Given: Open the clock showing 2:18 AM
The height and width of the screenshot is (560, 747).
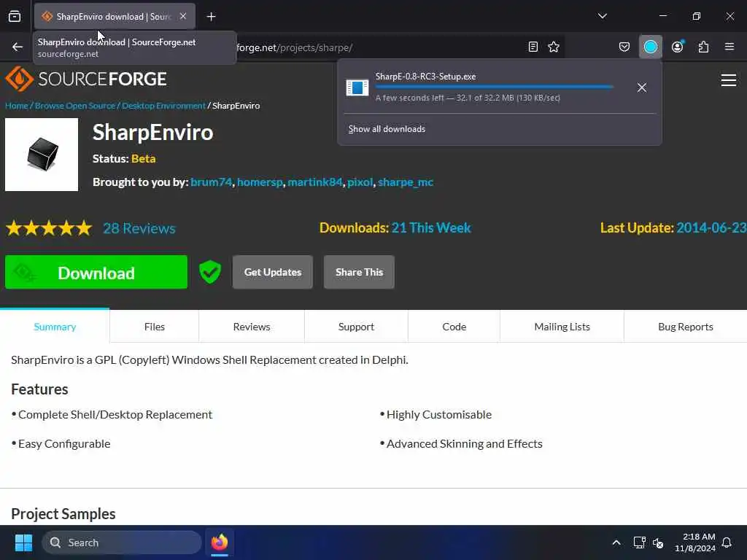Looking at the screenshot, I should click(695, 542).
